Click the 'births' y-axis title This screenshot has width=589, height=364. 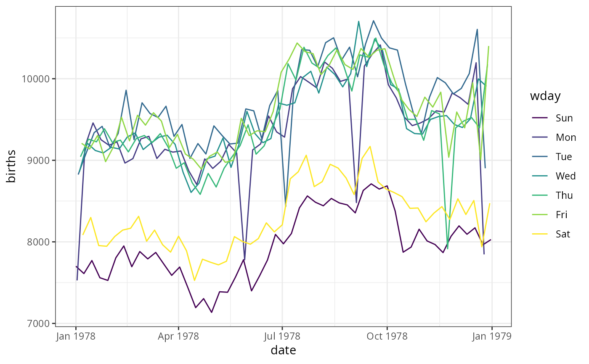coord(12,167)
